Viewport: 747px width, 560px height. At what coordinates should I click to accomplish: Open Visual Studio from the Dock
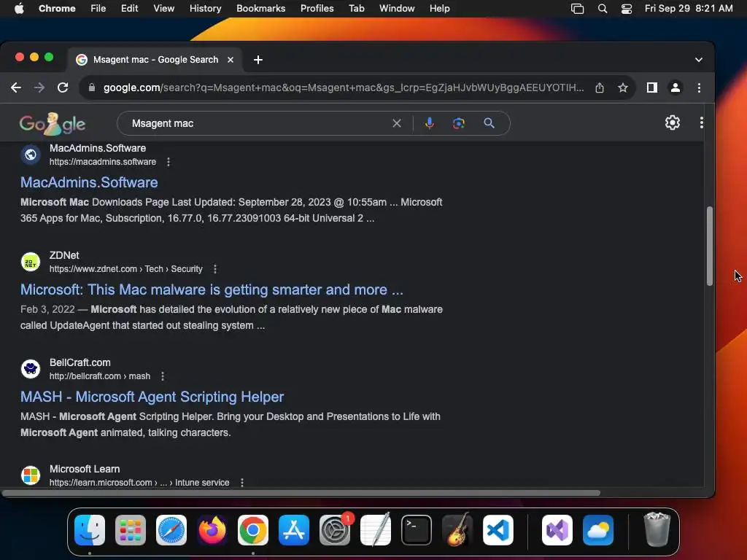[x=557, y=530]
